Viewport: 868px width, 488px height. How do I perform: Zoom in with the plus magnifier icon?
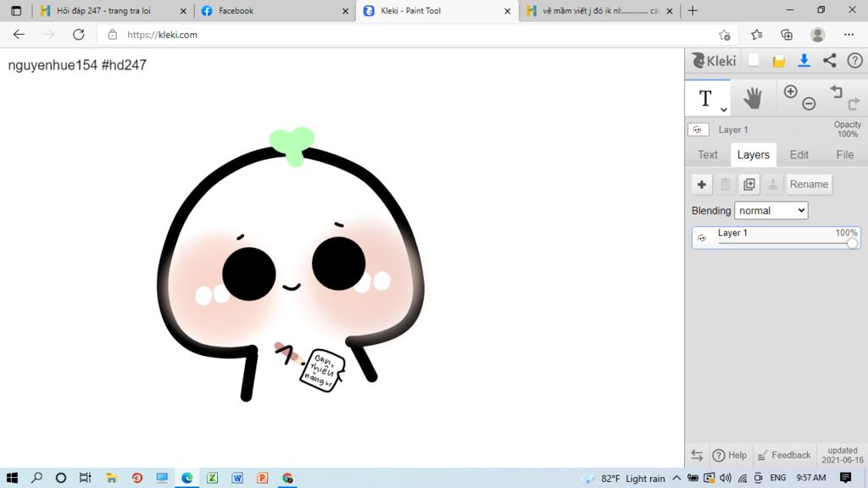coord(791,91)
